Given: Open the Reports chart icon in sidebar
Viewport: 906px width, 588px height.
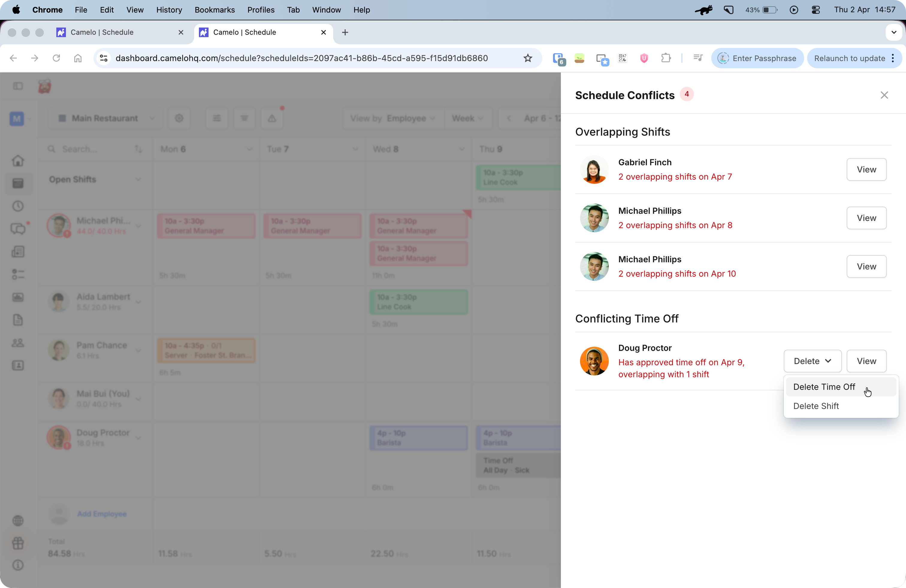Looking at the screenshot, I should 18,297.
